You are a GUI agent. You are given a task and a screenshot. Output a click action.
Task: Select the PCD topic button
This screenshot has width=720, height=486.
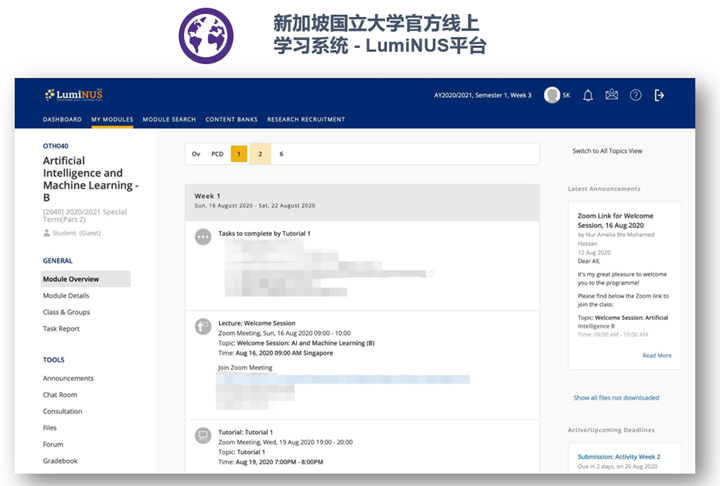(x=217, y=154)
